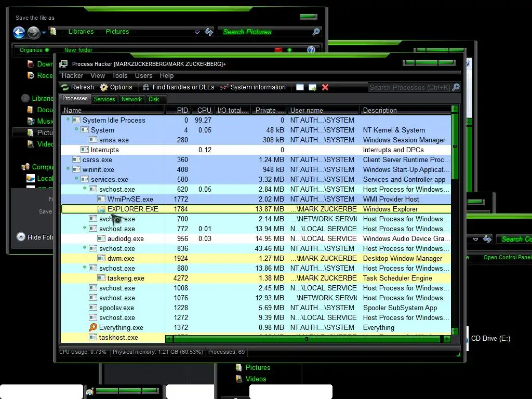The width and height of the screenshot is (532, 399).
Task: Click the Interrupts row icon
Action: pos(85,149)
